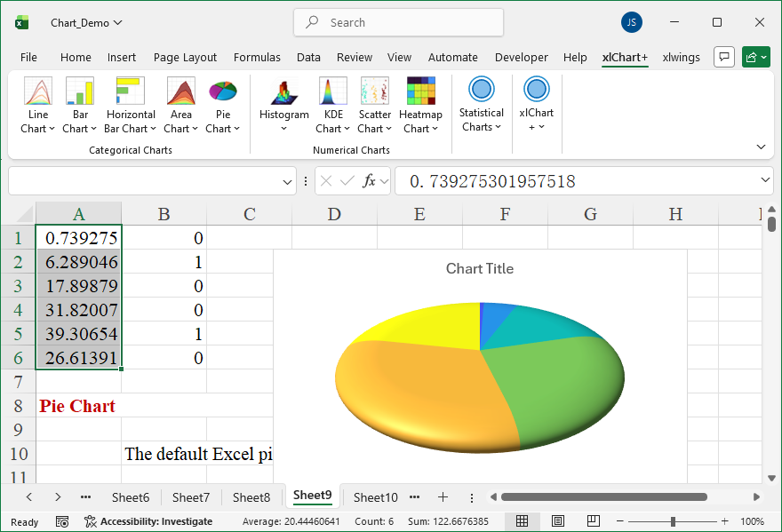Switch to the Sheet10 tab
The width and height of the screenshot is (782, 532).
376,497
